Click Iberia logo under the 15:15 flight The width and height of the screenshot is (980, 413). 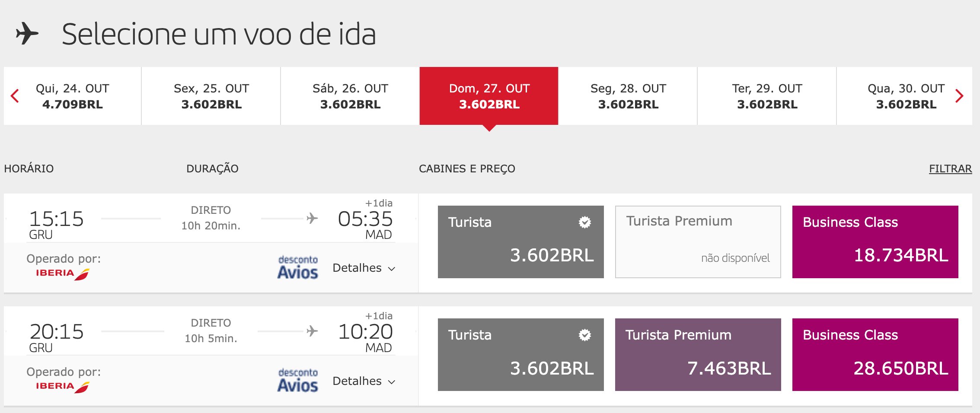(63, 274)
